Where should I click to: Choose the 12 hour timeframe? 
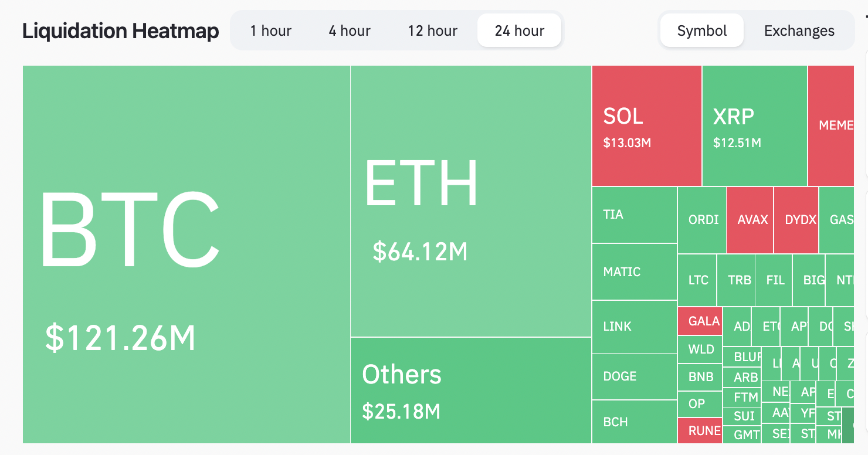coord(433,30)
